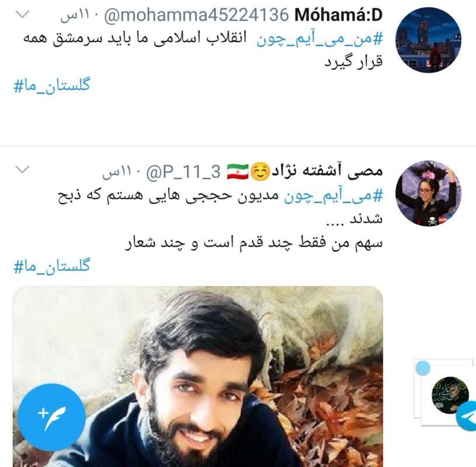This screenshot has width=476, height=467.
Task: Click the @P_11_3 username handle
Action: 183,172
